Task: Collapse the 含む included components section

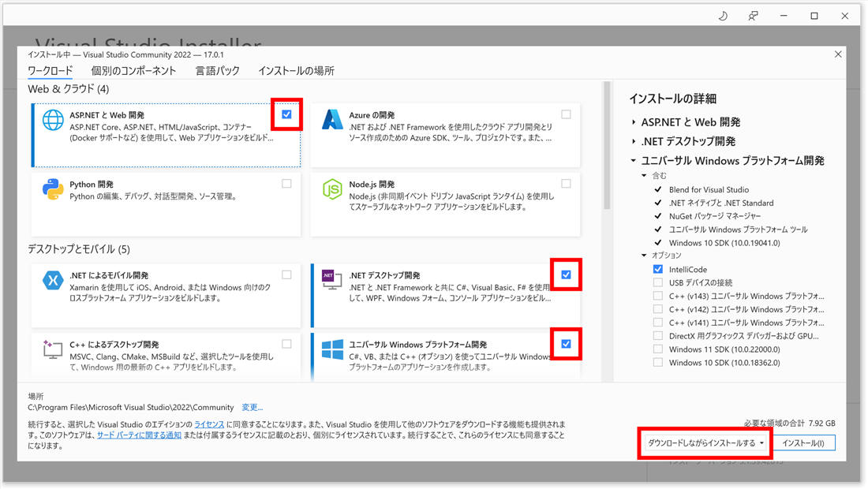Action: [644, 176]
